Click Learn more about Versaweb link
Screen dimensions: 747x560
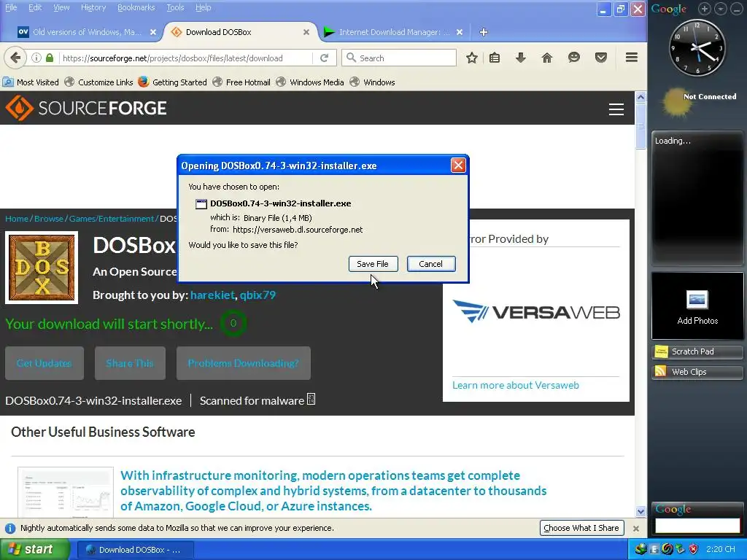pyautogui.click(x=516, y=385)
